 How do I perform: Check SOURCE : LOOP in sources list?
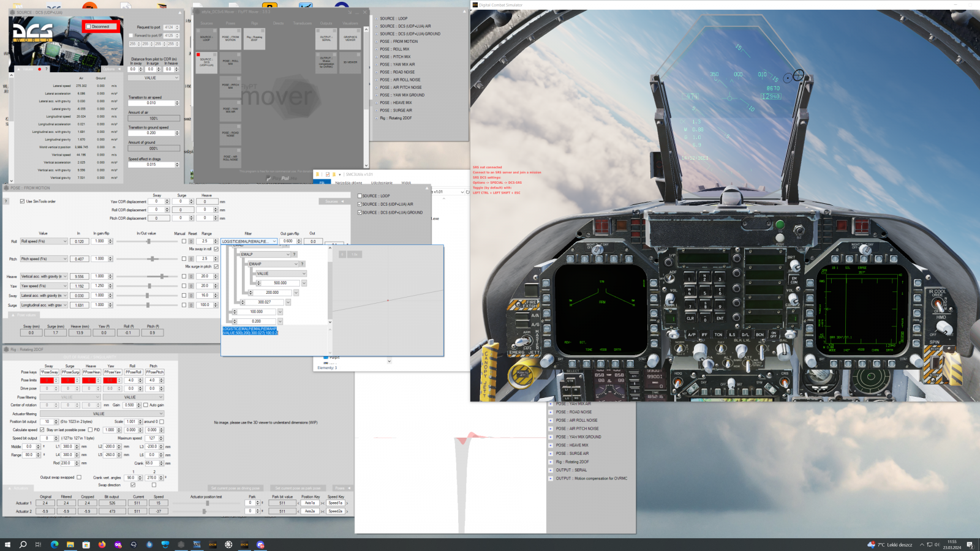click(360, 196)
